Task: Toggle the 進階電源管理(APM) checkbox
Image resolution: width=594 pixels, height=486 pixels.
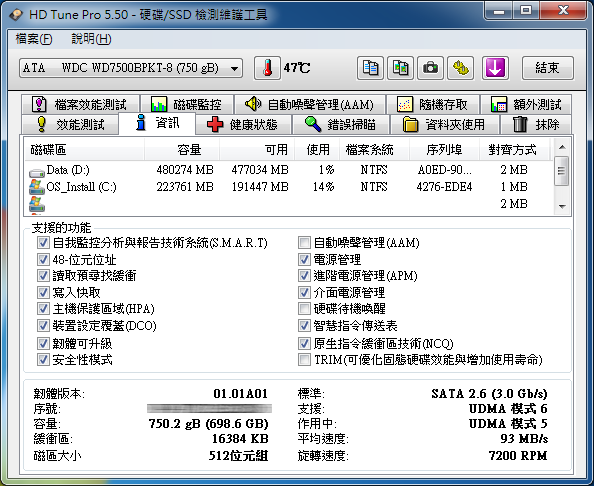Action: tap(304, 275)
